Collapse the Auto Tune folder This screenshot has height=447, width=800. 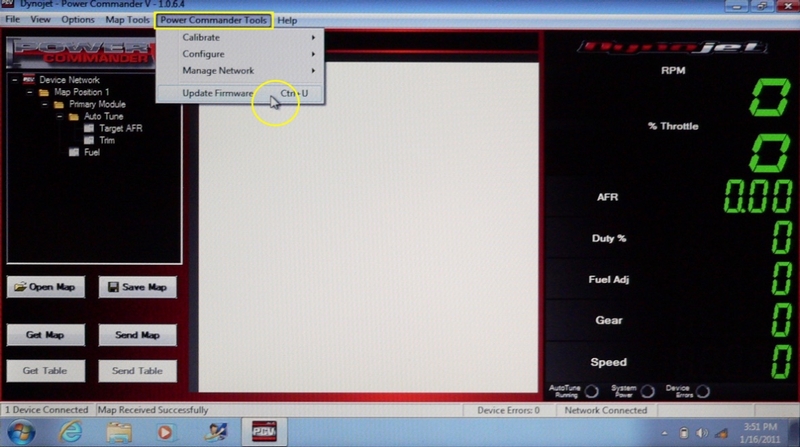click(x=59, y=117)
